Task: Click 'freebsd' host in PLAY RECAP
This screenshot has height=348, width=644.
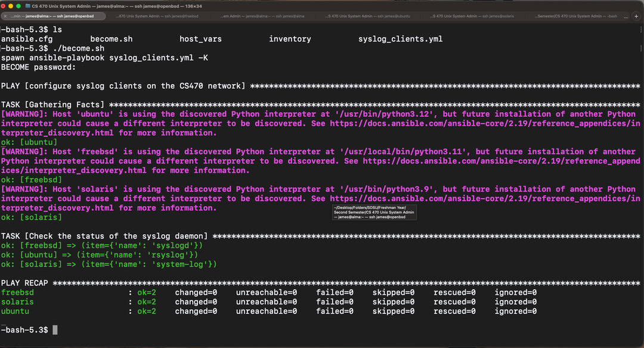Action: tap(17, 293)
